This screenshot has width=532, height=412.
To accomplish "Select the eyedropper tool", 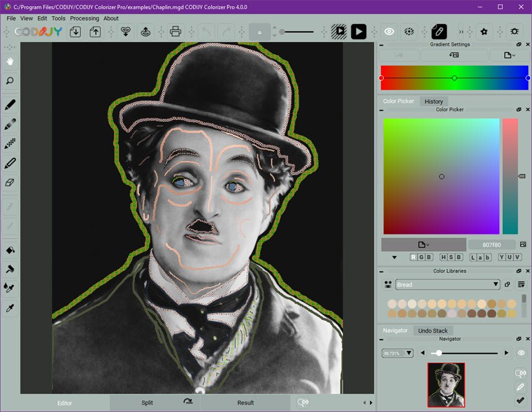I will pyautogui.click(x=10, y=308).
